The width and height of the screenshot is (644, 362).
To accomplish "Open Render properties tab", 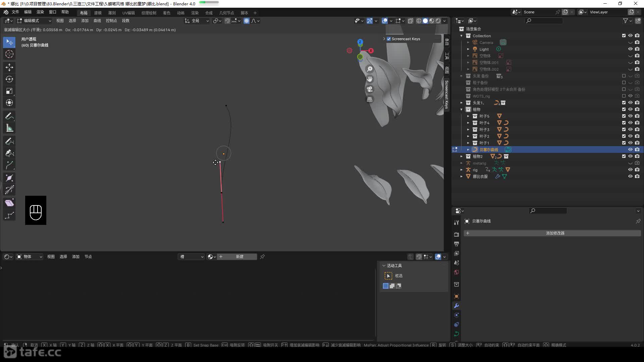I will pyautogui.click(x=457, y=234).
